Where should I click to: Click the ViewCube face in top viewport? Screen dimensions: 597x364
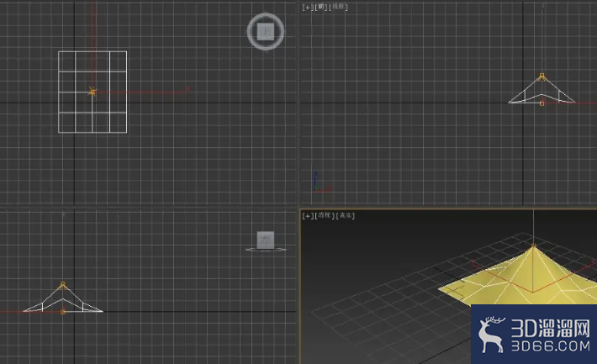point(266,31)
